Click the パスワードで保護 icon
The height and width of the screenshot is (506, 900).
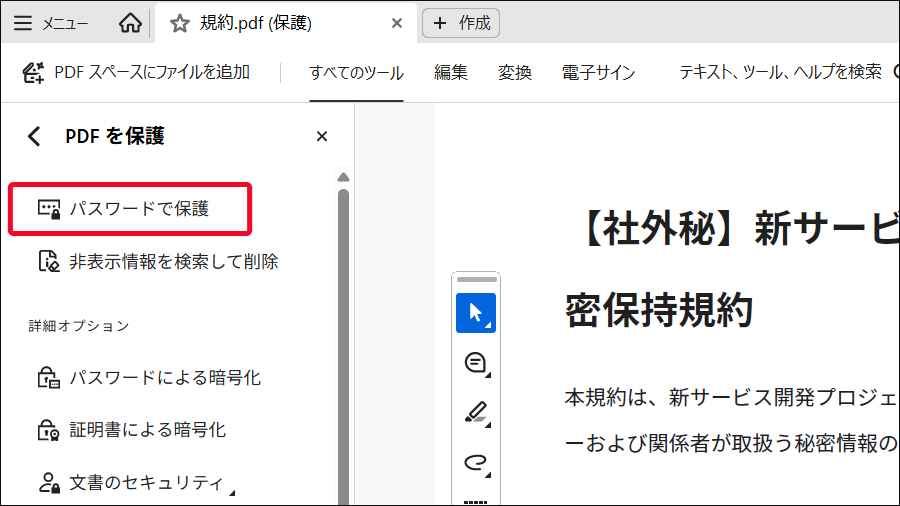pyautogui.click(x=49, y=209)
